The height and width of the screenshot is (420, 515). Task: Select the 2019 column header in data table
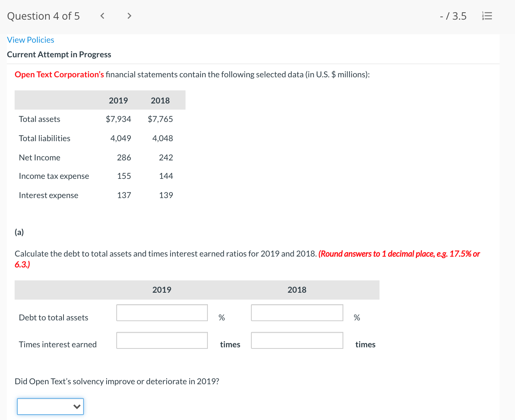point(118,100)
